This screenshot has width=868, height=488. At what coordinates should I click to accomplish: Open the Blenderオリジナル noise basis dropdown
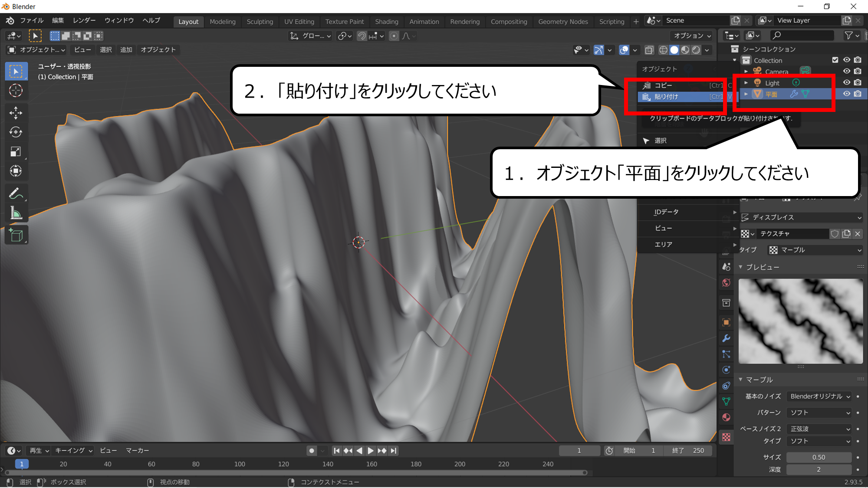(x=820, y=396)
